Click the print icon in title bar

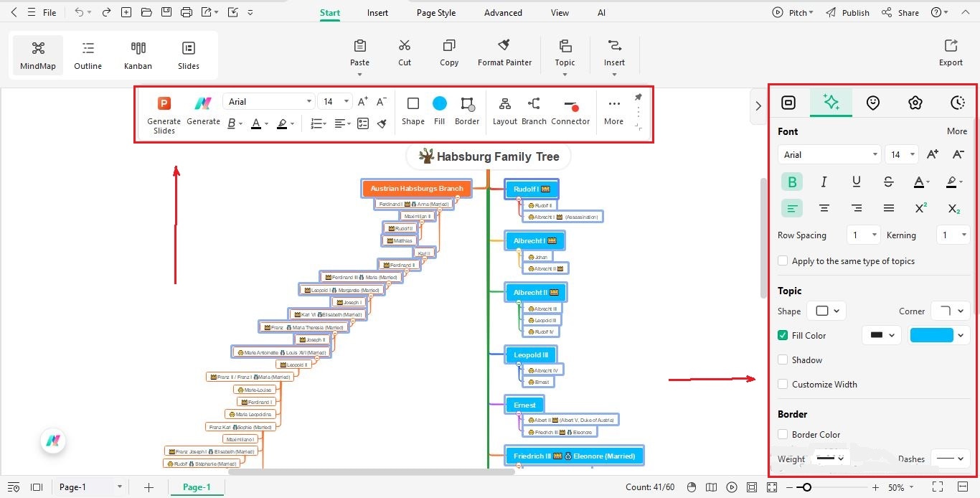pyautogui.click(x=187, y=12)
